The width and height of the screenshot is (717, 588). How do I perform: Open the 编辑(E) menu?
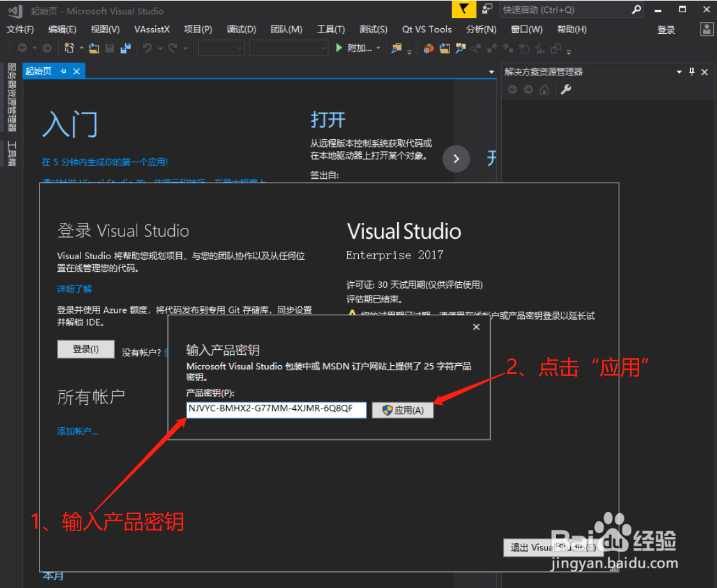point(62,30)
